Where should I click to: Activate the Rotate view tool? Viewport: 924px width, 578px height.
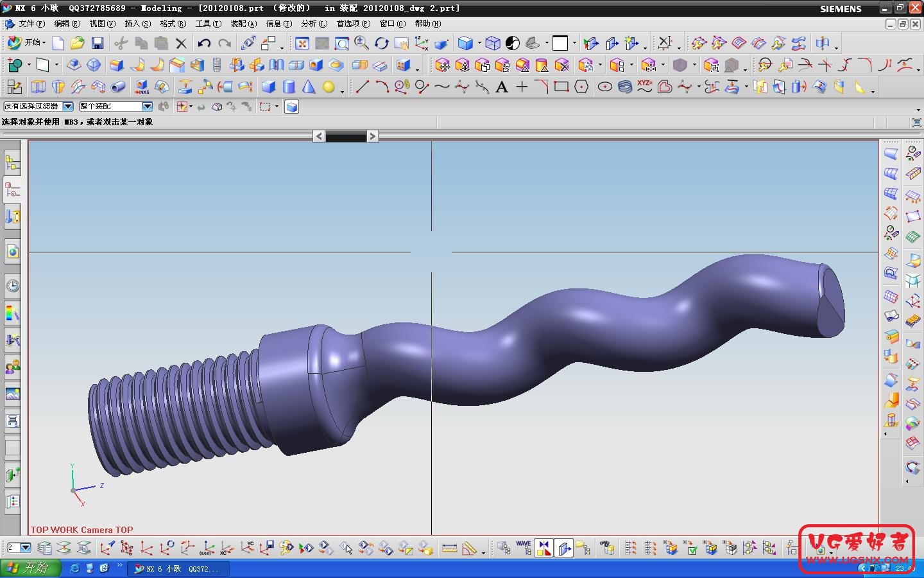[382, 43]
